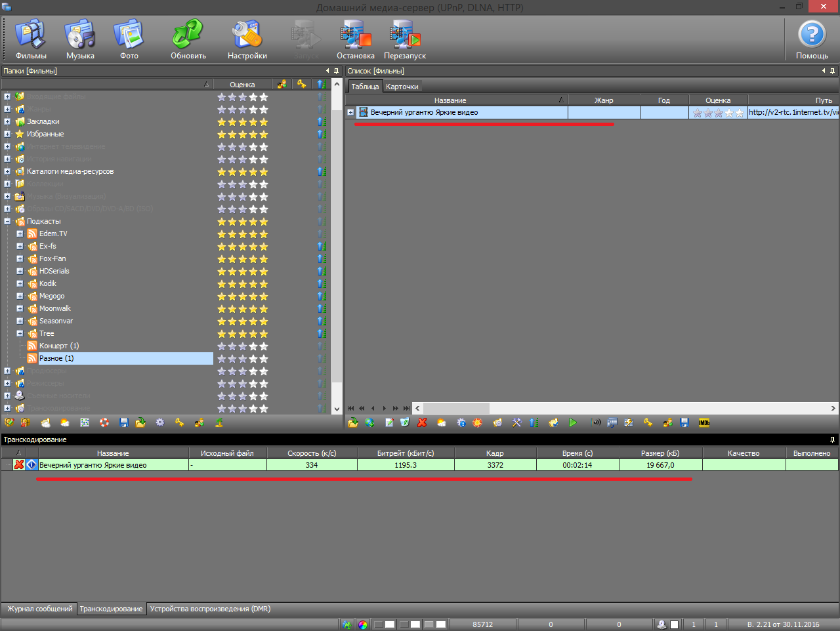Sort the list by the Название column header
The height and width of the screenshot is (631, 840).
click(450, 100)
